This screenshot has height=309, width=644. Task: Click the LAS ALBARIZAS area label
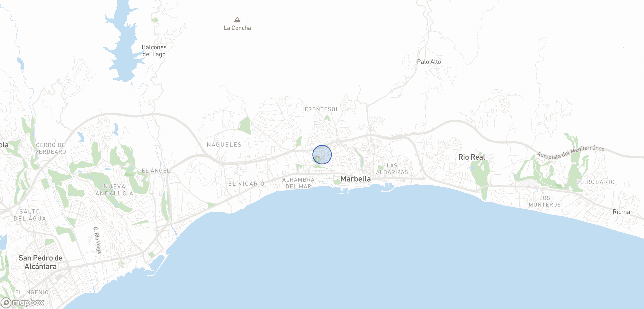[392, 169]
